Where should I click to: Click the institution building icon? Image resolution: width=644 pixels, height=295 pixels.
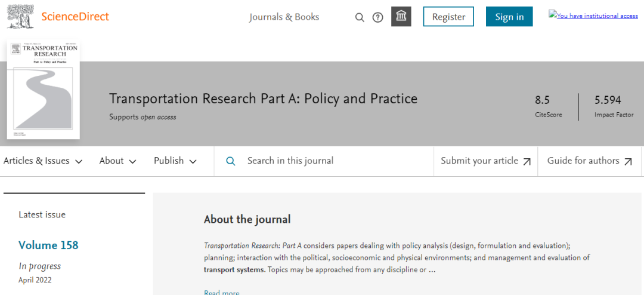pyautogui.click(x=401, y=17)
